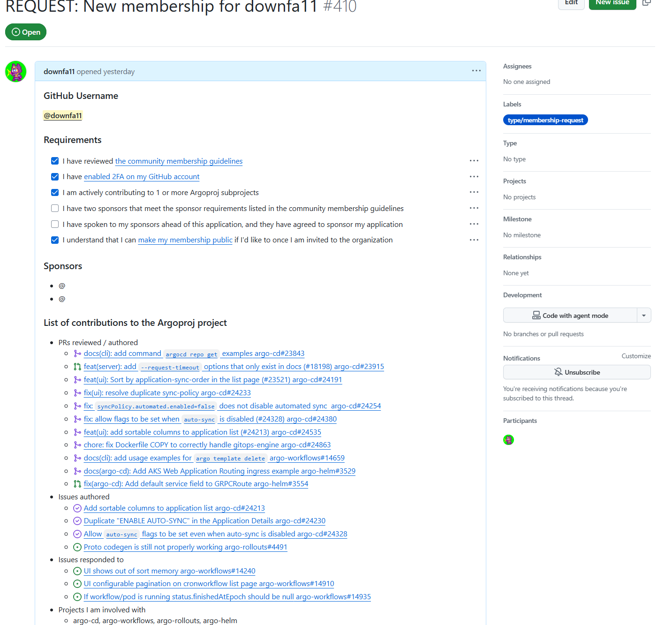Open ellipsis menu for spoken to sponsors item

(x=474, y=224)
